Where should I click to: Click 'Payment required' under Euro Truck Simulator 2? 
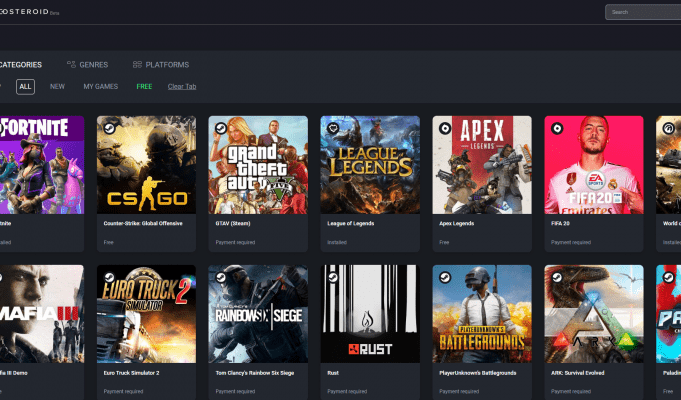click(123, 391)
